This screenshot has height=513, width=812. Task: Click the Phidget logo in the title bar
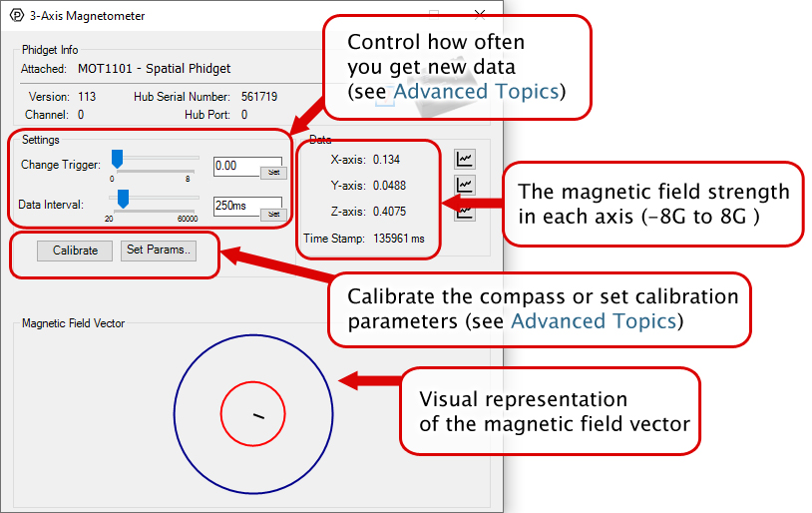(x=17, y=16)
